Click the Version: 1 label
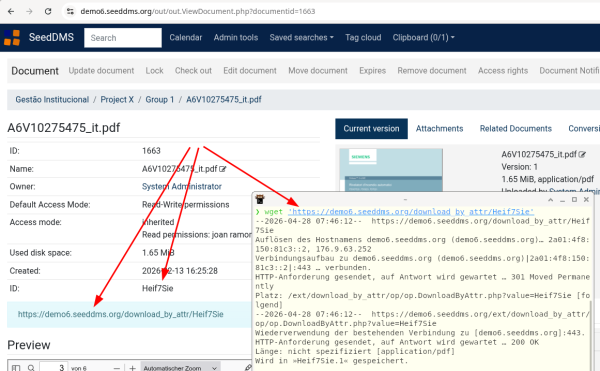The height and width of the screenshot is (371, 600). click(520, 167)
